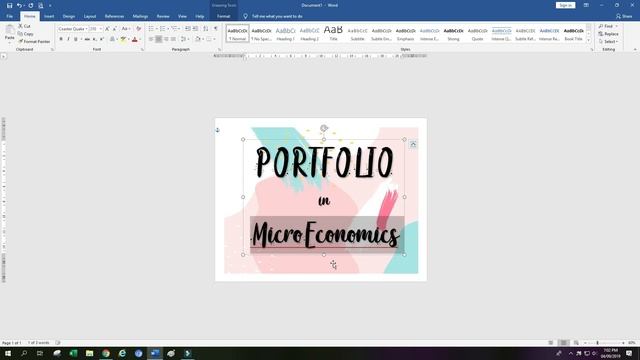Screen dimensions: 640x360
Task: Open the File tab
Action: [x=9, y=16]
